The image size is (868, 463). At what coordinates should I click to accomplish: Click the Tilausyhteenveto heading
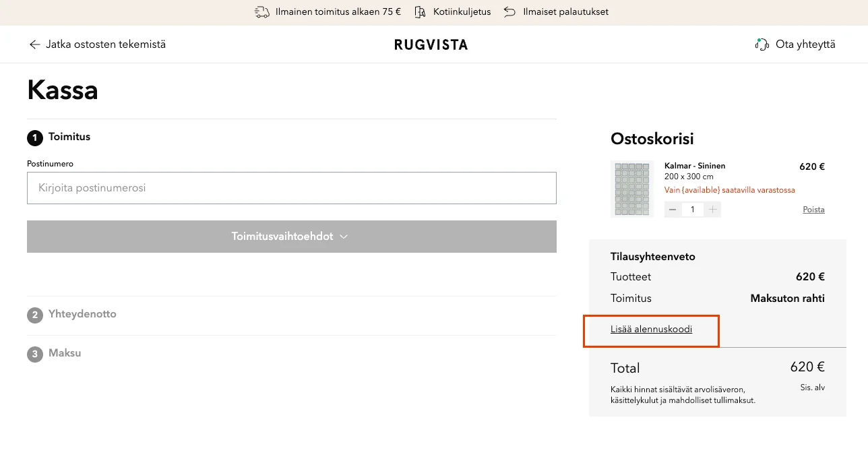653,257
